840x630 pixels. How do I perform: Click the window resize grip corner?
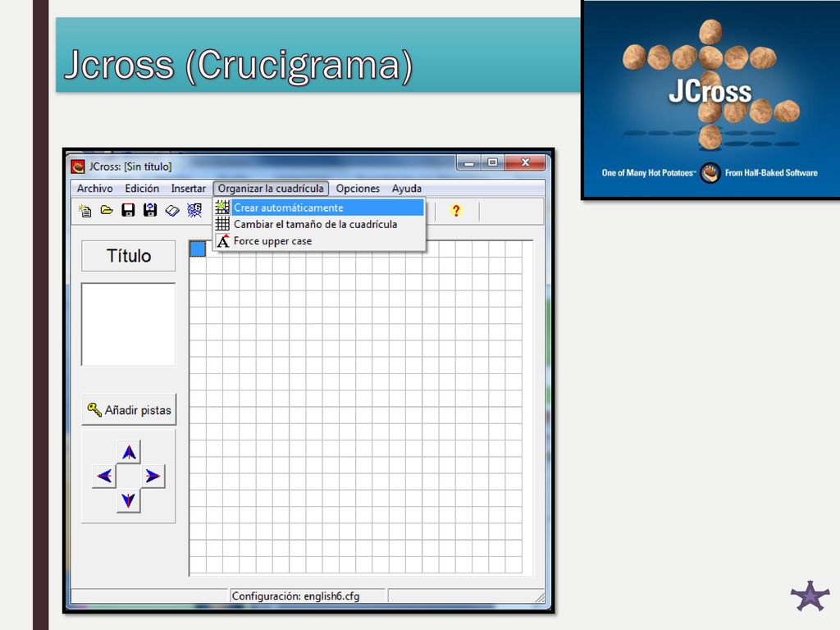540,597
